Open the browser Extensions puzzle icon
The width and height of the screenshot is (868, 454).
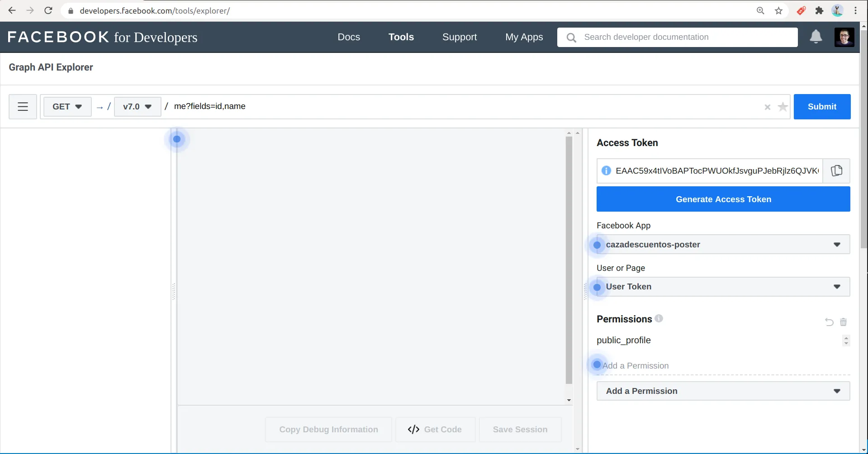pos(819,10)
